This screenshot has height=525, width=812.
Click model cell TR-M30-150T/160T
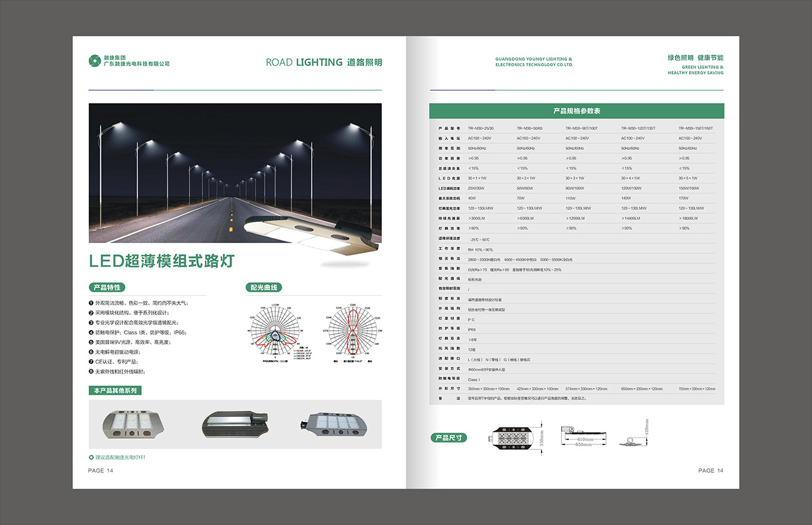tap(696, 128)
